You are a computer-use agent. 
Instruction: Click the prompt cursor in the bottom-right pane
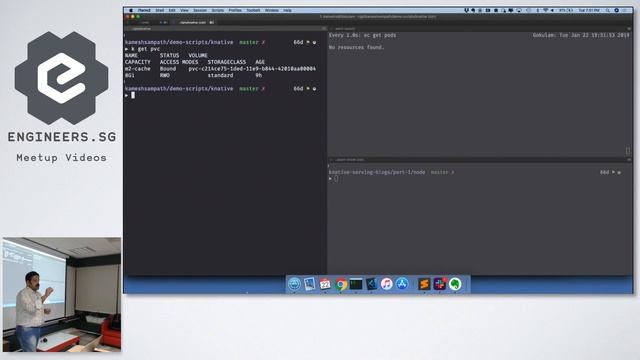(336, 178)
